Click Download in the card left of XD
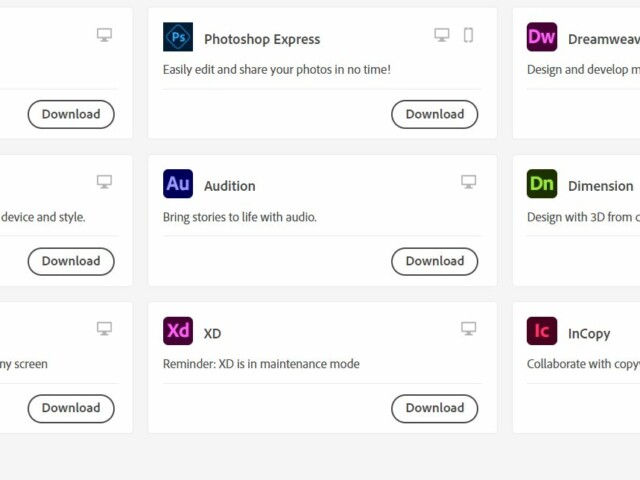The height and width of the screenshot is (480, 640). click(x=71, y=408)
